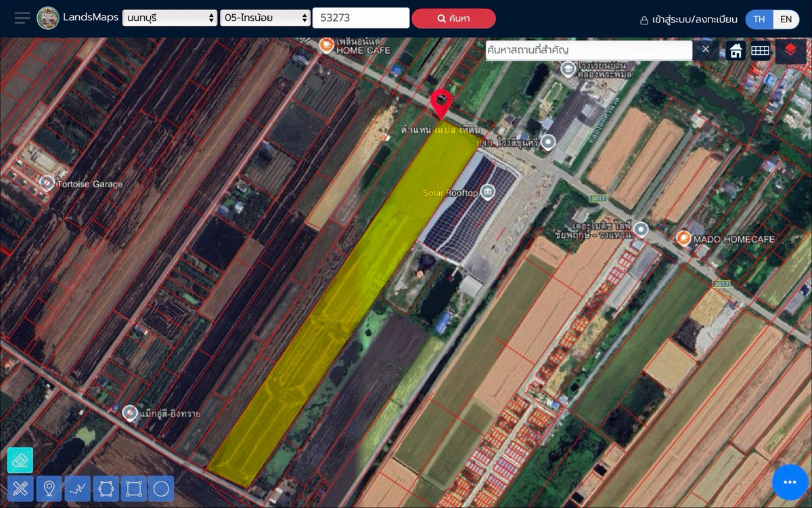
Task: Open the map layers panel
Action: tap(790, 51)
